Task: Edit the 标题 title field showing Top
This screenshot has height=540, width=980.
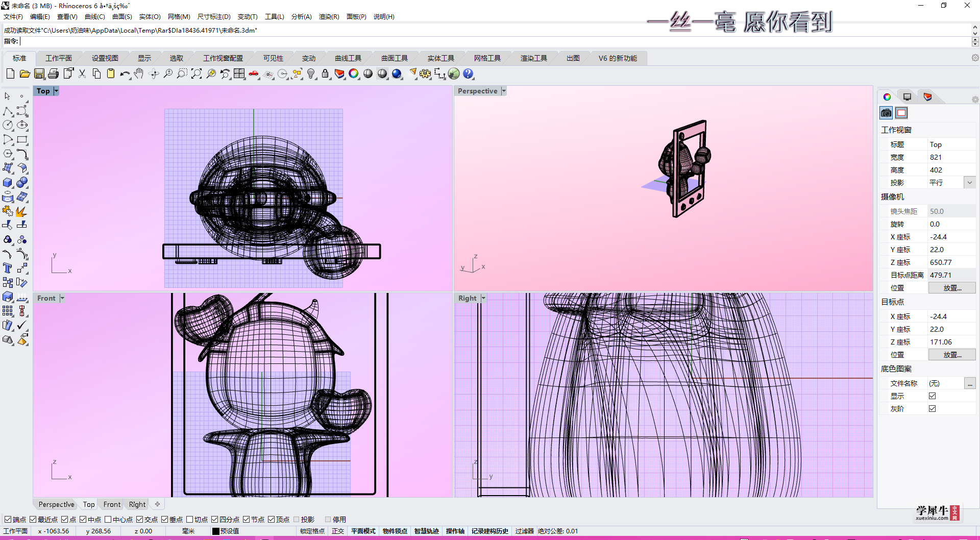Action: [x=951, y=144]
